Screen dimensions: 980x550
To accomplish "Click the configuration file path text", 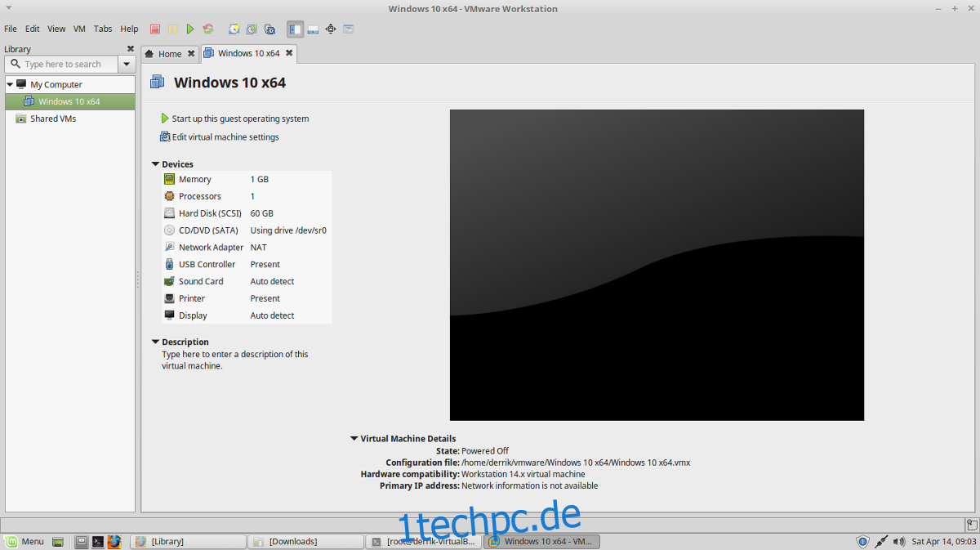I will [x=576, y=463].
